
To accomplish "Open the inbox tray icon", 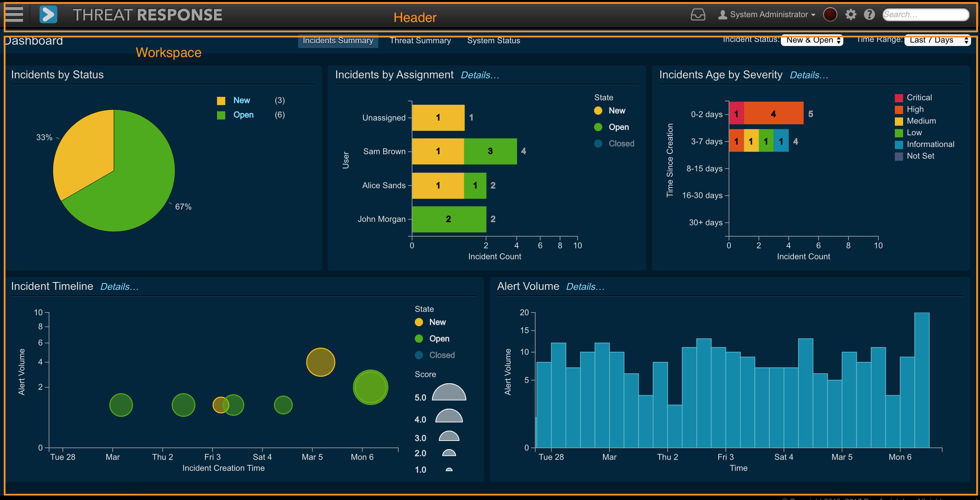I will pyautogui.click(x=698, y=15).
